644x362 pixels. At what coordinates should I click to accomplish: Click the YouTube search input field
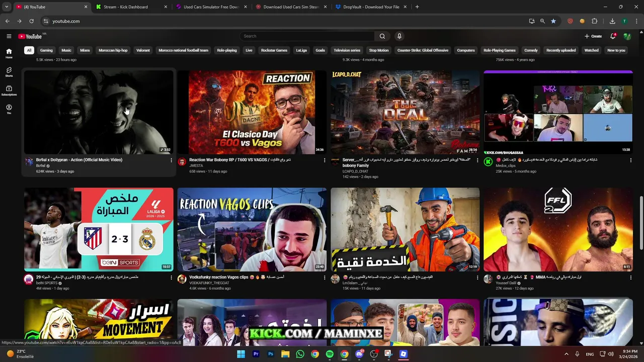pos(307,36)
